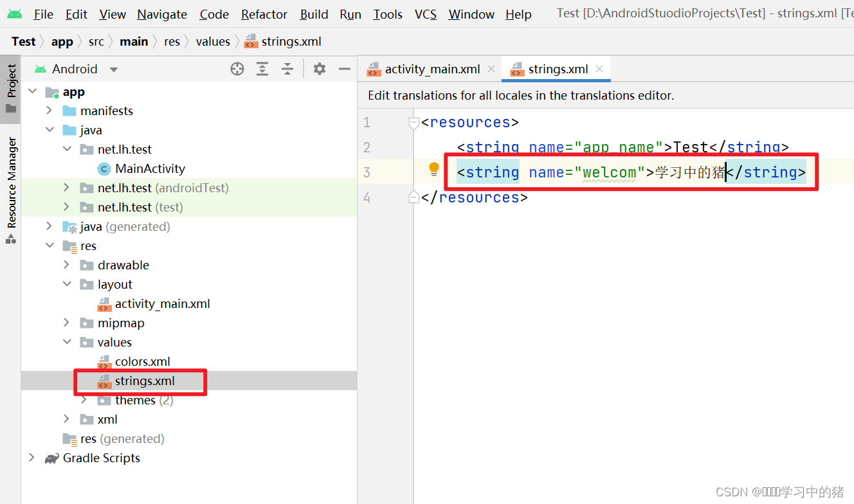Select the net.lh.test main package

pos(125,149)
